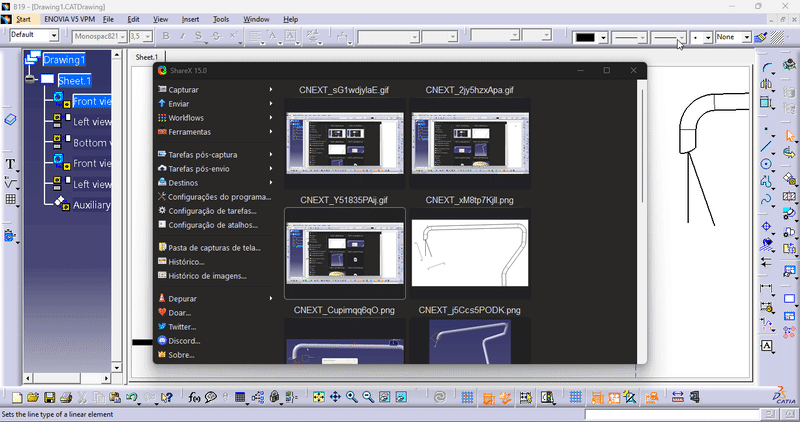Screen dimensions: 800x422
Task: Open the point symbol dropdown
Action: click(x=708, y=38)
